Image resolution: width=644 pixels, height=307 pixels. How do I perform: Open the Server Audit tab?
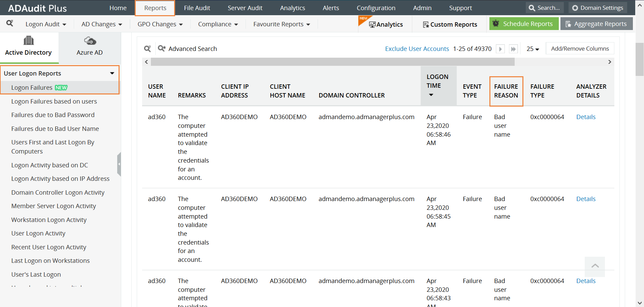click(245, 8)
